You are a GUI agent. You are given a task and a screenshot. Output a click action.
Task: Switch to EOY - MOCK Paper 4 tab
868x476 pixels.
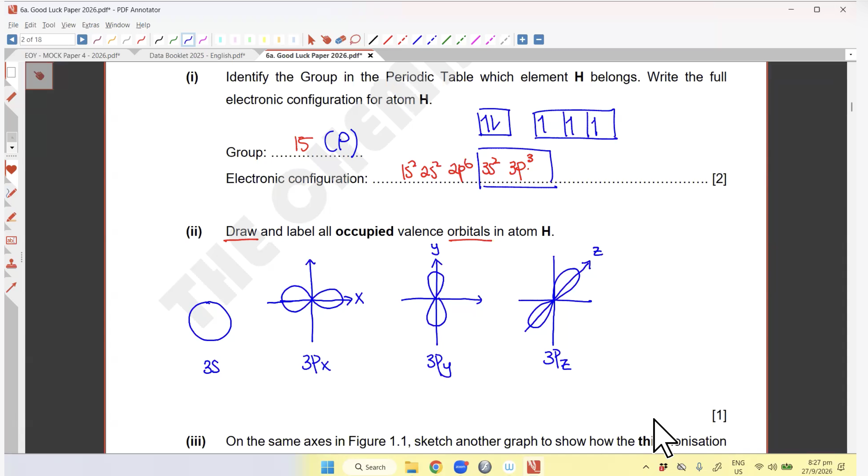72,55
